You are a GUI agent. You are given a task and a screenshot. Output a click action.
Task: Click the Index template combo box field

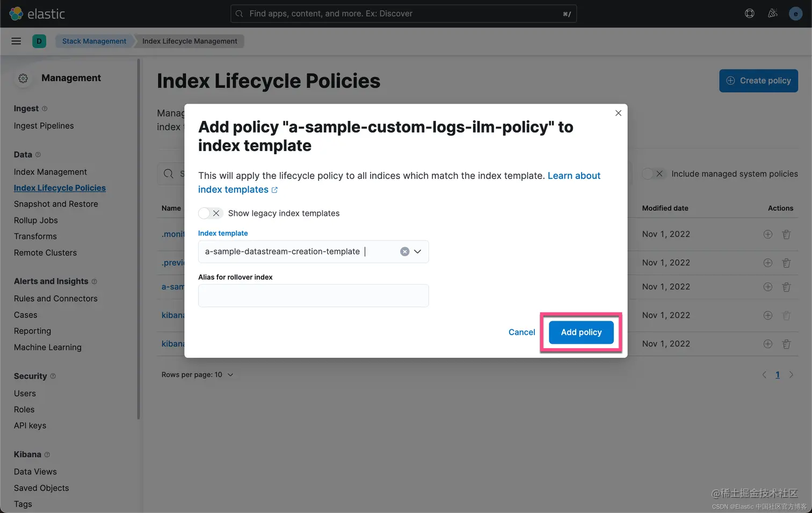tap(313, 251)
